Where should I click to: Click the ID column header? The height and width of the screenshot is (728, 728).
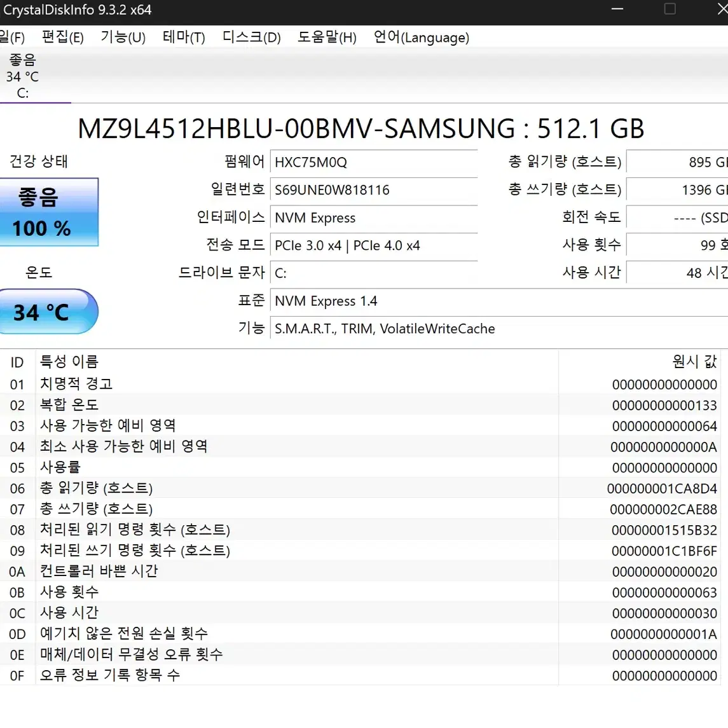coord(17,362)
